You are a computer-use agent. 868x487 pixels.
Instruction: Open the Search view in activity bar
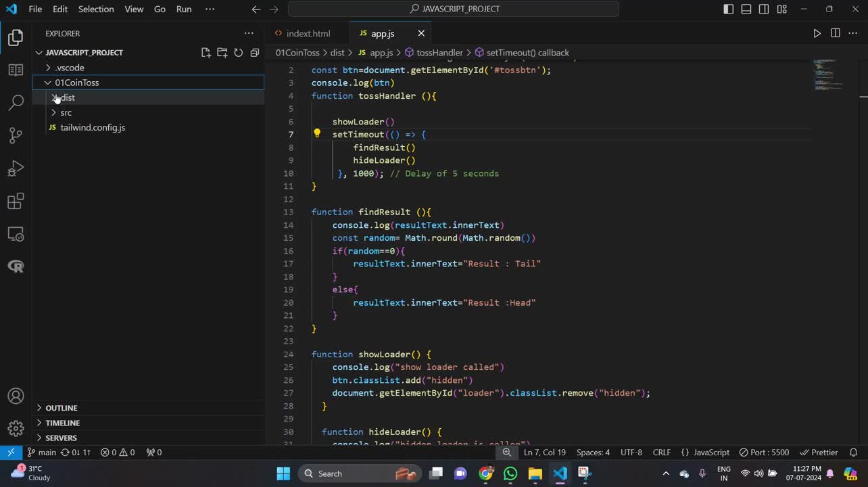click(16, 103)
